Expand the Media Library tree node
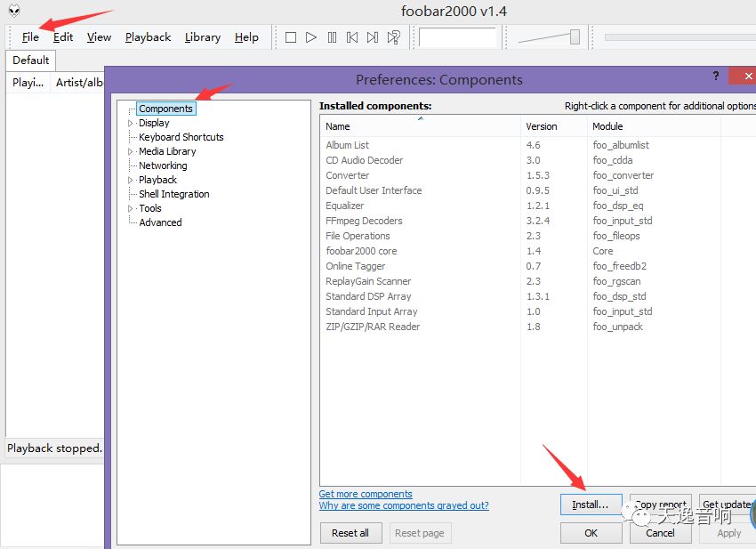The image size is (756, 549). [131, 152]
